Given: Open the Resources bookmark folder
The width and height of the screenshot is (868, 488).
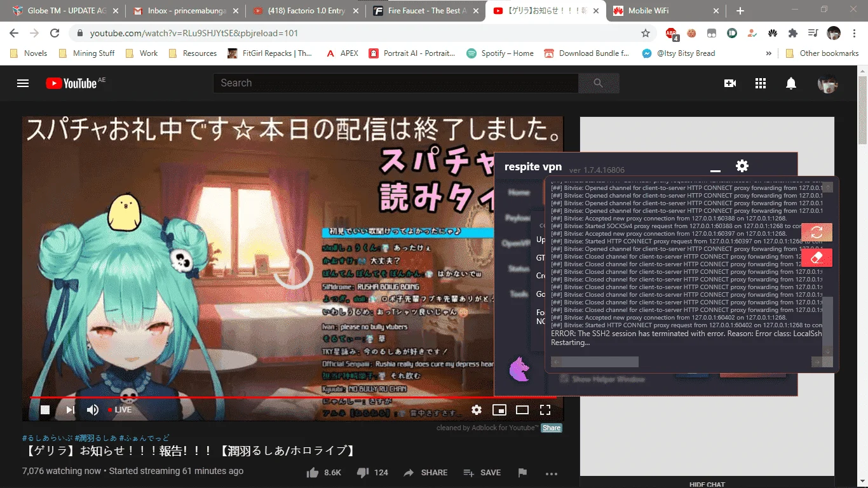Looking at the screenshot, I should pyautogui.click(x=193, y=53).
